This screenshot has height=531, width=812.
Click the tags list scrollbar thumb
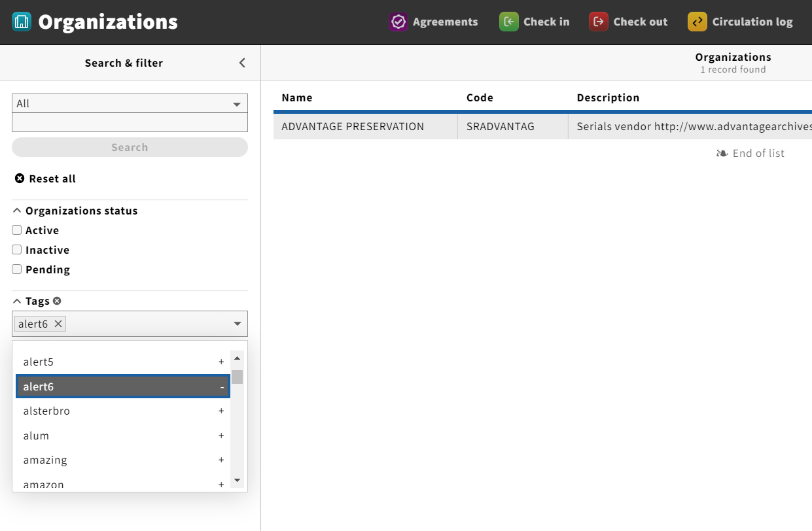pyautogui.click(x=237, y=377)
